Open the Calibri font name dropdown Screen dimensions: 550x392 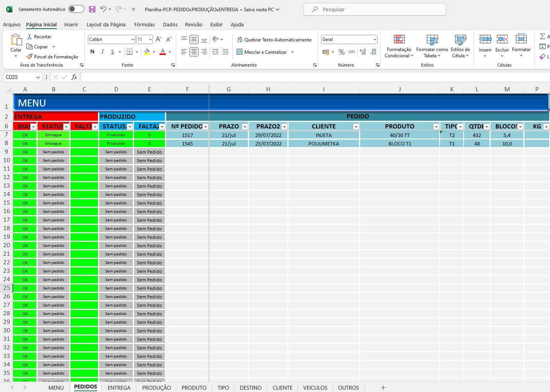point(133,39)
